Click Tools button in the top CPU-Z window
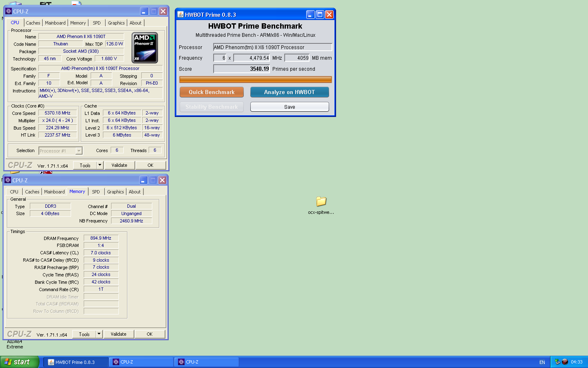Viewport: 588px width, 368px height. [85, 165]
